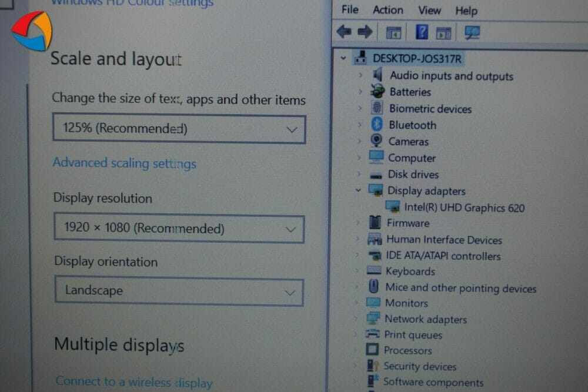Expand the Audio inputs and outputs node

(x=361, y=75)
